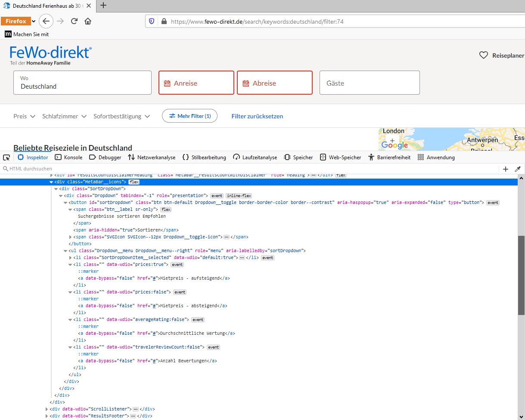
Task: Toggle inline-flex badge on Dropdown div
Action: pyautogui.click(x=239, y=196)
